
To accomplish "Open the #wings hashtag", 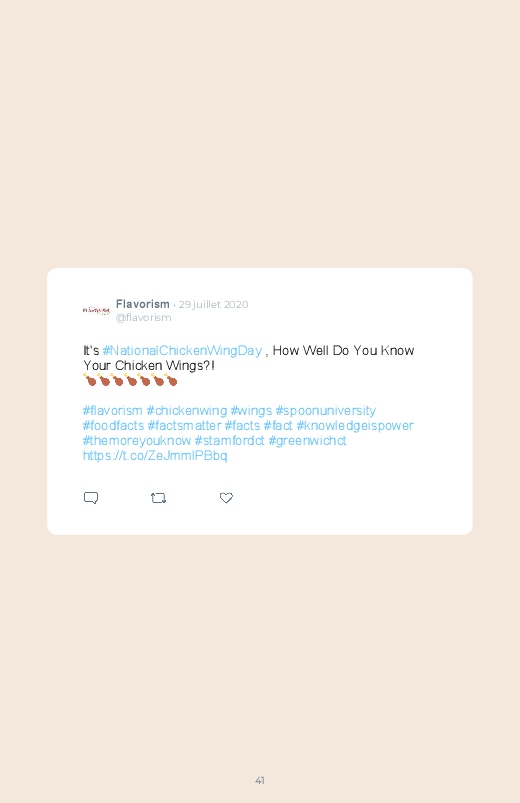I will [x=251, y=411].
